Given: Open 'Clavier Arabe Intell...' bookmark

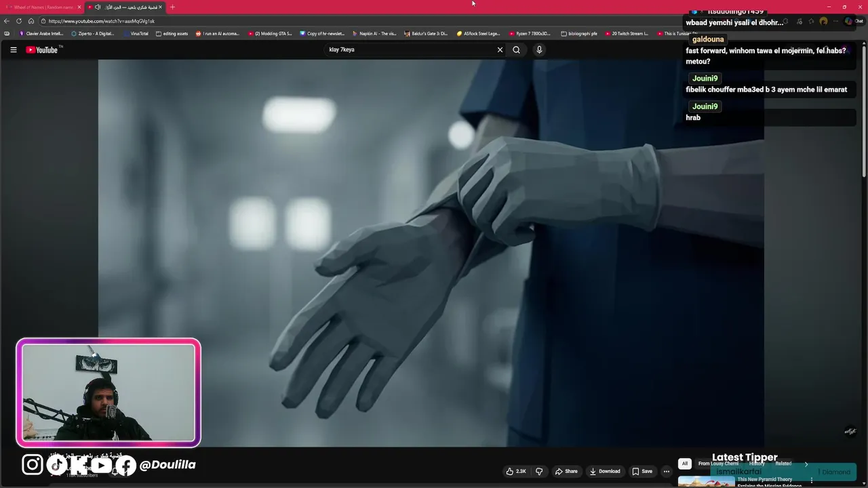Looking at the screenshot, I should pos(41,33).
